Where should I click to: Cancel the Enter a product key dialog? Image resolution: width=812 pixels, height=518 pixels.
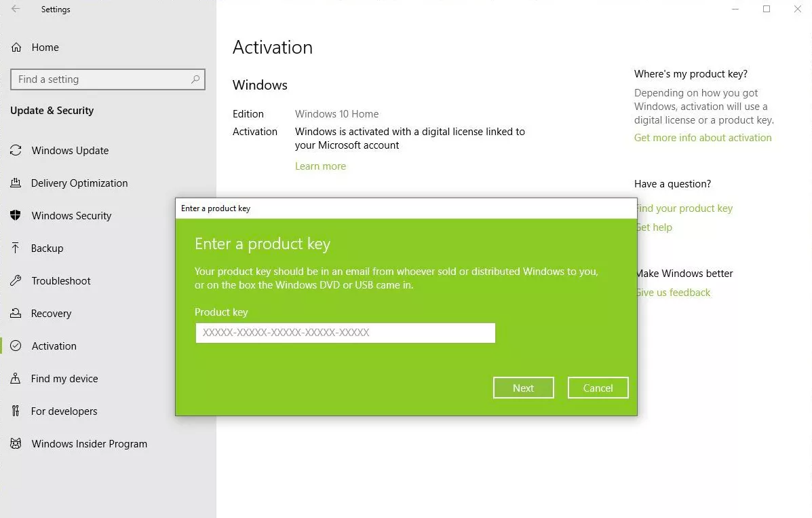598,388
